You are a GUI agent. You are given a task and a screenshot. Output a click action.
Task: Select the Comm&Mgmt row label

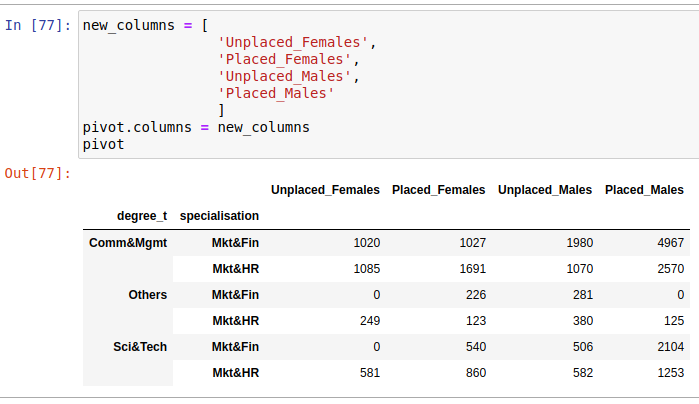coord(128,243)
